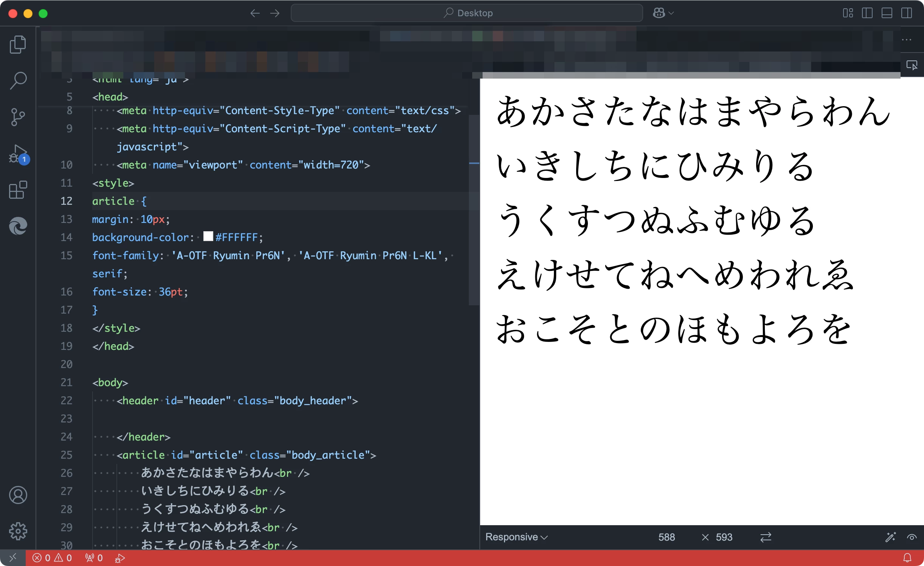Click the #FFFFFF color swatch in code
The width and height of the screenshot is (924, 566).
[208, 237]
